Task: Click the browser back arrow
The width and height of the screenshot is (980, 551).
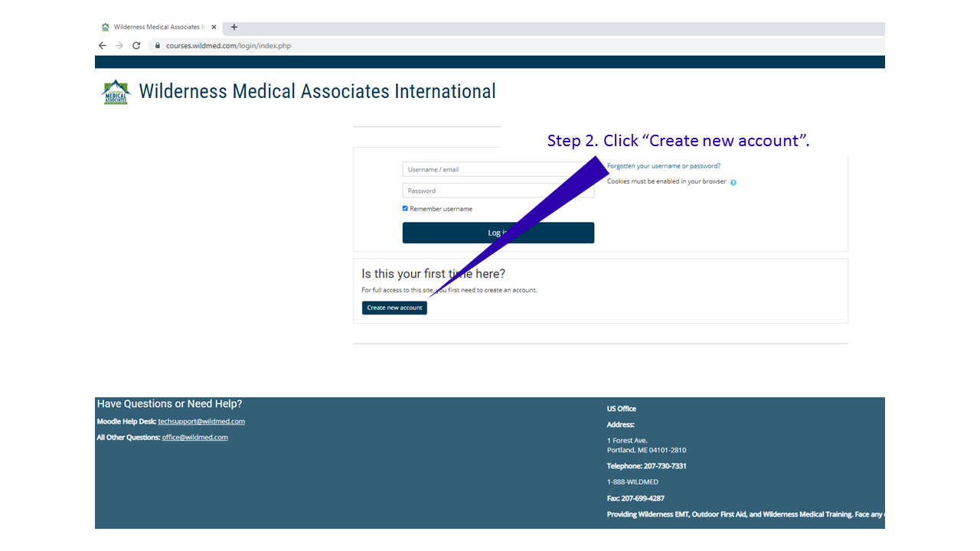Action: [103, 46]
